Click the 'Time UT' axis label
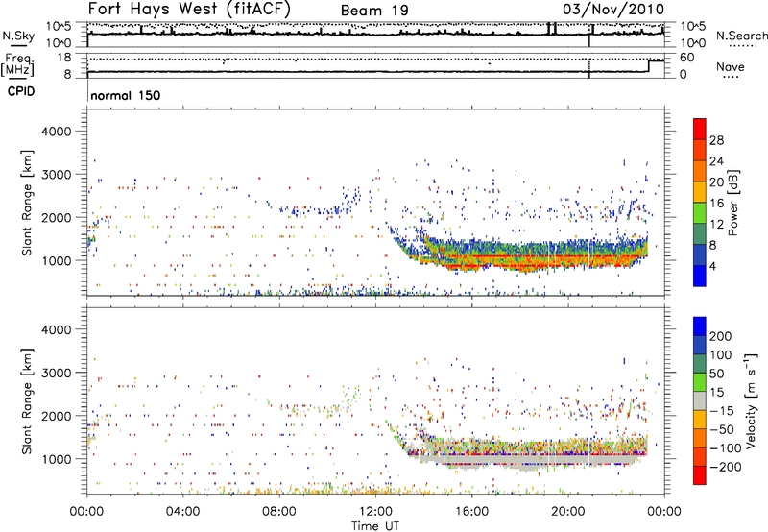The width and height of the screenshot is (768, 532). coord(375,526)
